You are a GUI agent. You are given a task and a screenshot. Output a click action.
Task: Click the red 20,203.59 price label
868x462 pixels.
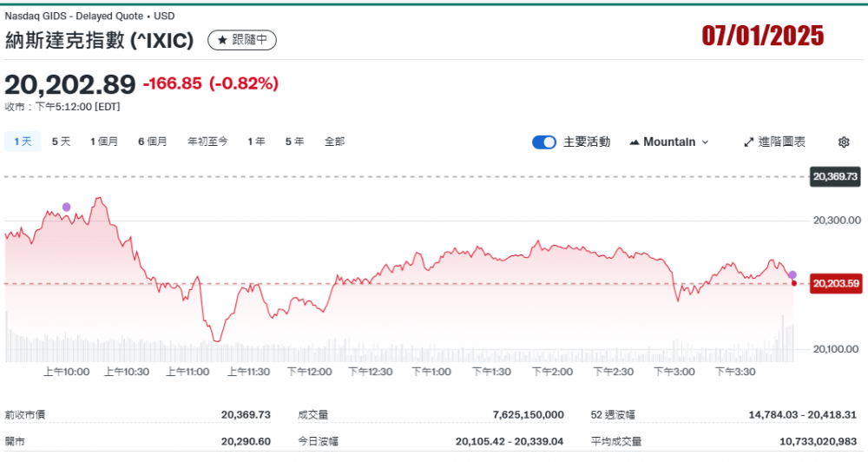835,283
